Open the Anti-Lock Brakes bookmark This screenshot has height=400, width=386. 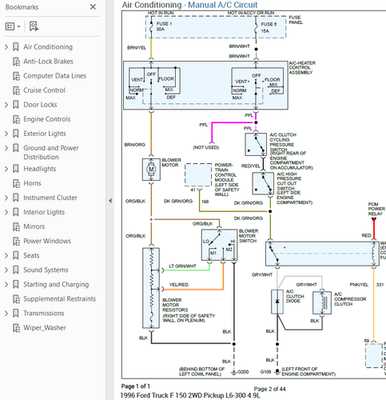click(x=48, y=61)
